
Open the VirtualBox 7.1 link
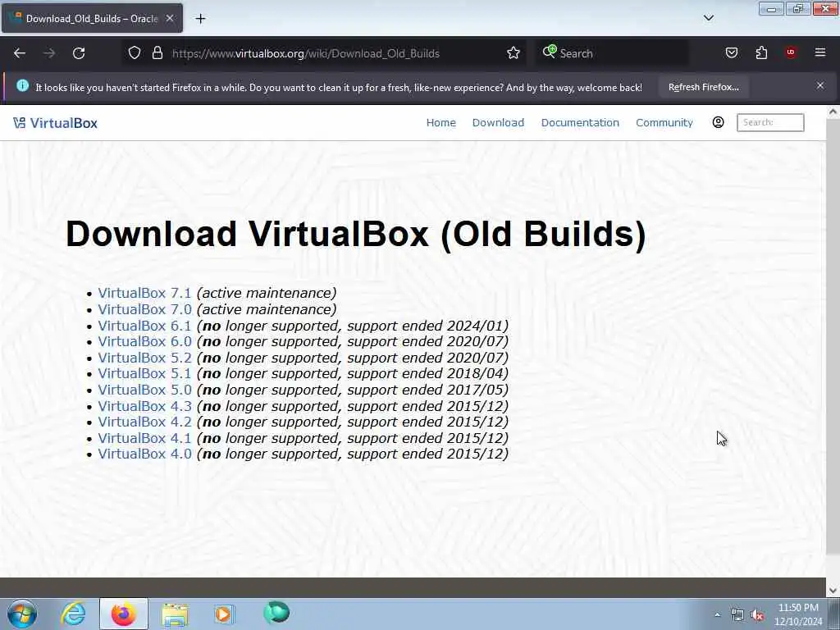[x=144, y=293]
